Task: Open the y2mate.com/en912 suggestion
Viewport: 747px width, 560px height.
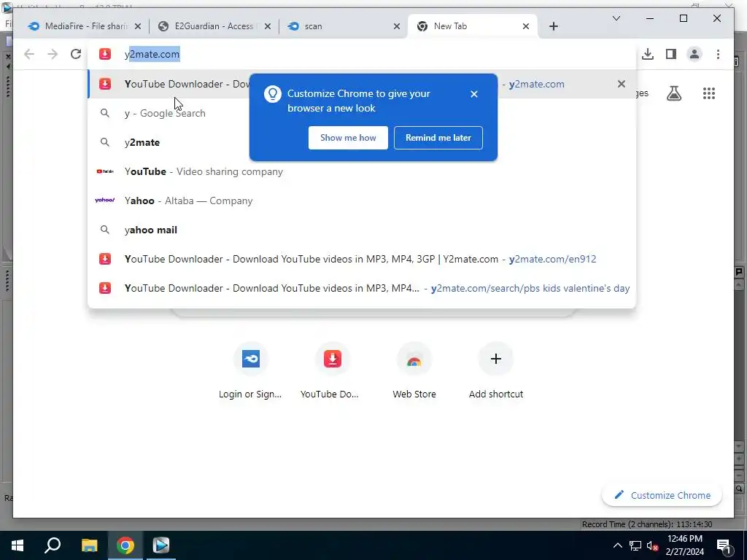Action: pyautogui.click(x=362, y=259)
